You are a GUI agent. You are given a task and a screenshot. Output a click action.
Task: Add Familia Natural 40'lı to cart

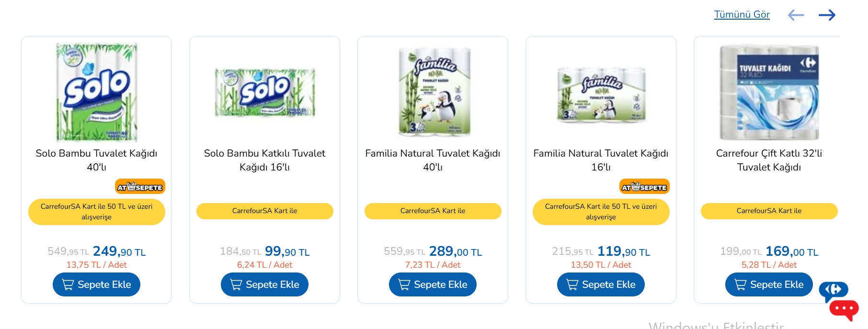[x=433, y=284]
